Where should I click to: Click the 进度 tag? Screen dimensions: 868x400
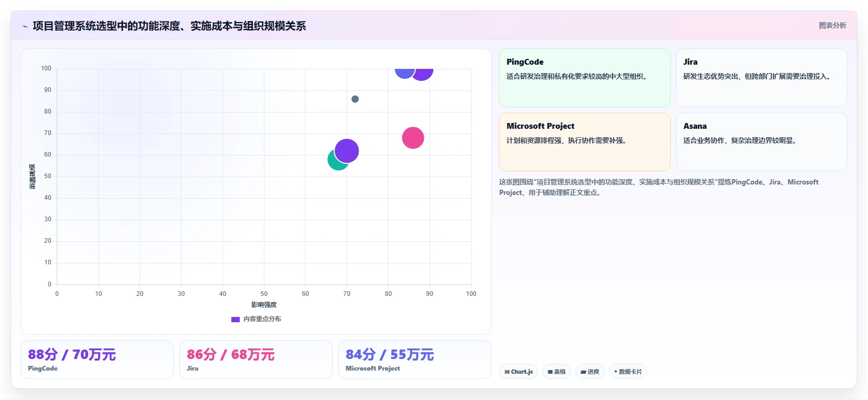click(590, 372)
